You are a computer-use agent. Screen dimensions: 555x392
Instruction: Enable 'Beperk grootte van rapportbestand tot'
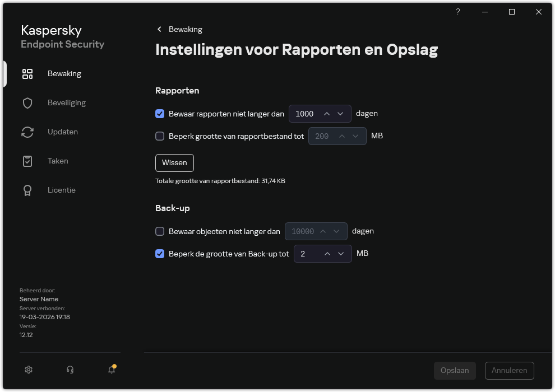pos(160,136)
